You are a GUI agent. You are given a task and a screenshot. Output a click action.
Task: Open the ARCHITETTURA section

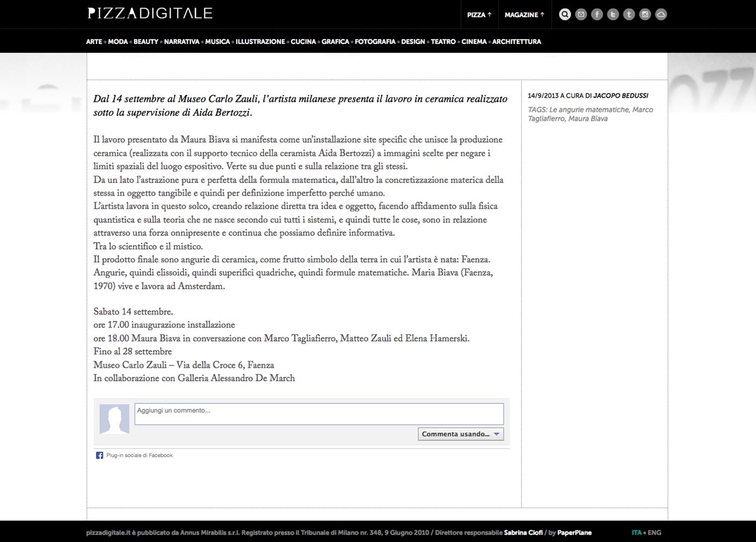tap(516, 41)
